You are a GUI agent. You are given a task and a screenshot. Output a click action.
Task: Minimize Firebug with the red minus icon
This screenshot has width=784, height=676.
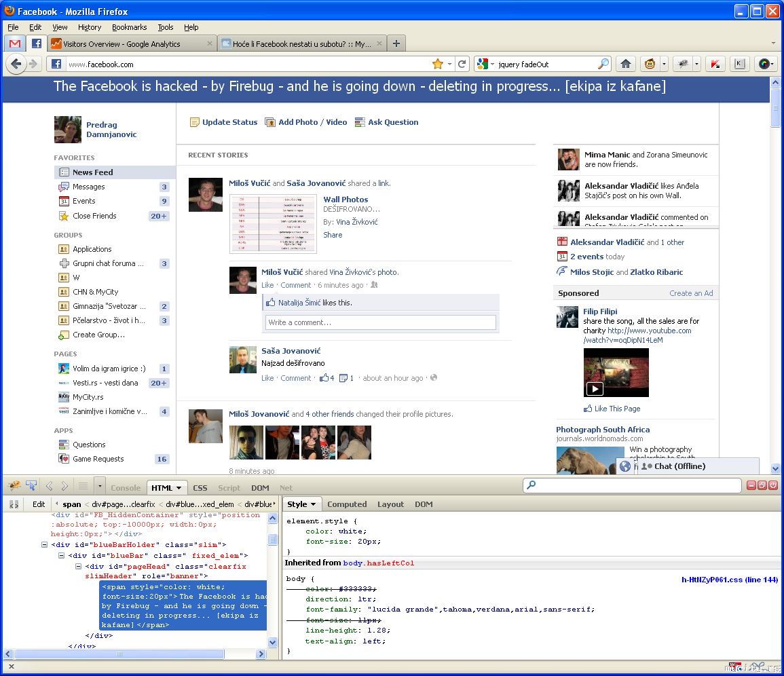tap(751, 485)
